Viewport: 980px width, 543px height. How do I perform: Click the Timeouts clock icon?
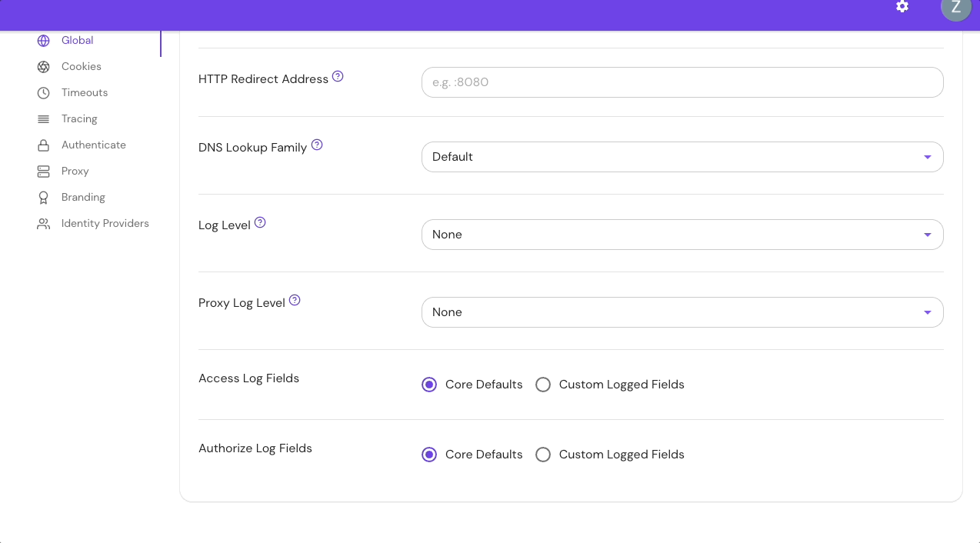44,92
